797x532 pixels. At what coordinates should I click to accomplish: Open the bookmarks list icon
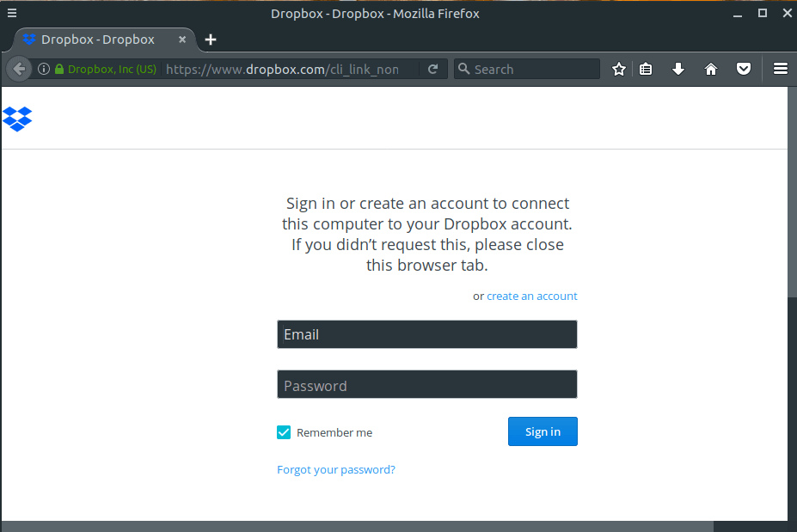[646, 70]
